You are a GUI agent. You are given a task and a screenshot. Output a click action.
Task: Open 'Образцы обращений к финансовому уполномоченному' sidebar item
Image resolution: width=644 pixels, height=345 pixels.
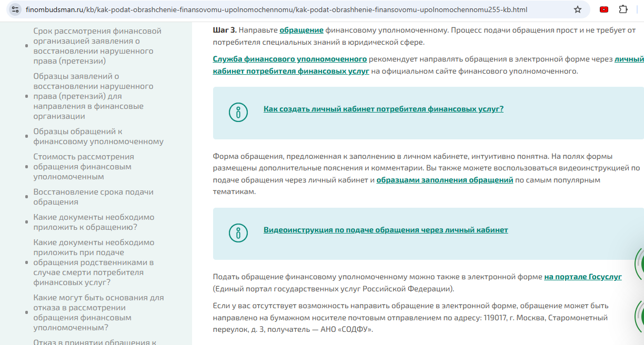(98, 136)
